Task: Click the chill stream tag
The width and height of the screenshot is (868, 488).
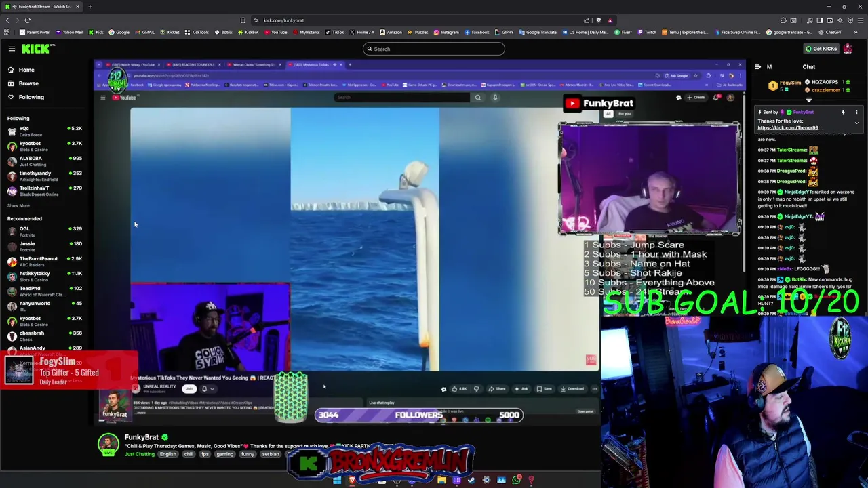Action: (189, 454)
